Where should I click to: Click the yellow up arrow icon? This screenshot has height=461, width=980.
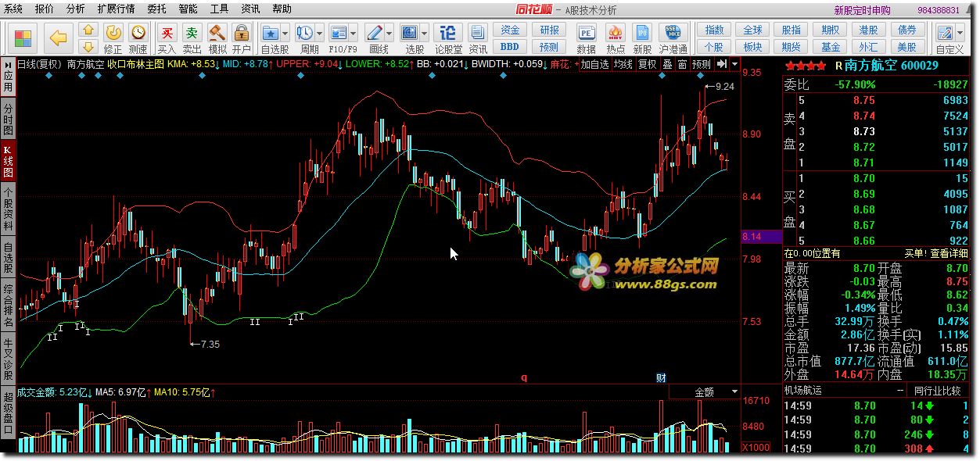[x=89, y=30]
